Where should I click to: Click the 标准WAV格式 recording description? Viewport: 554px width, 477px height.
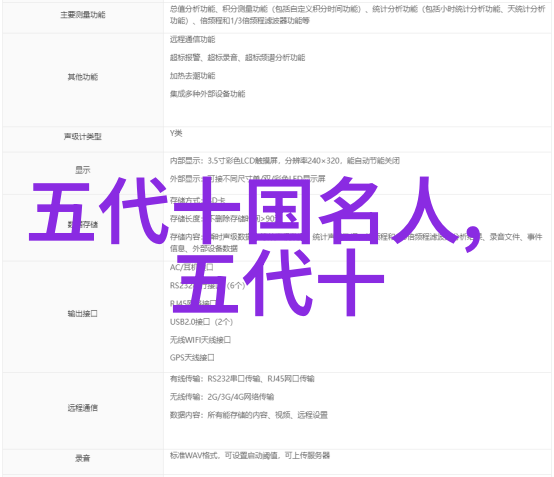[x=250, y=455]
